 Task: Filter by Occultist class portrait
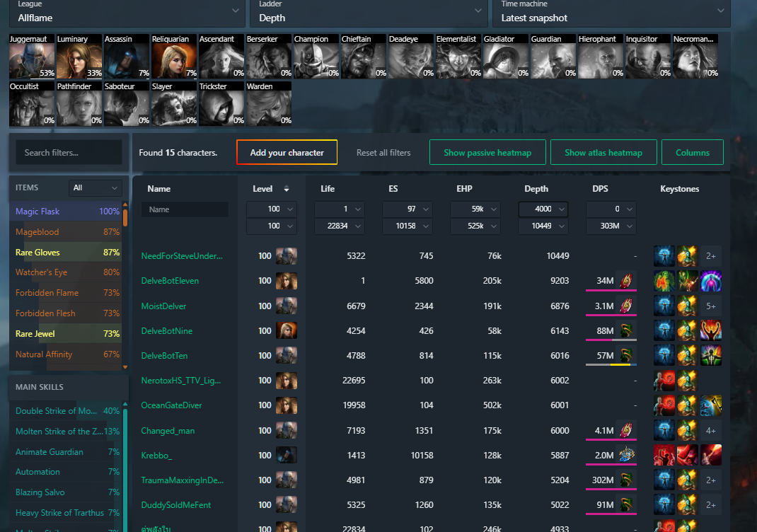point(32,103)
